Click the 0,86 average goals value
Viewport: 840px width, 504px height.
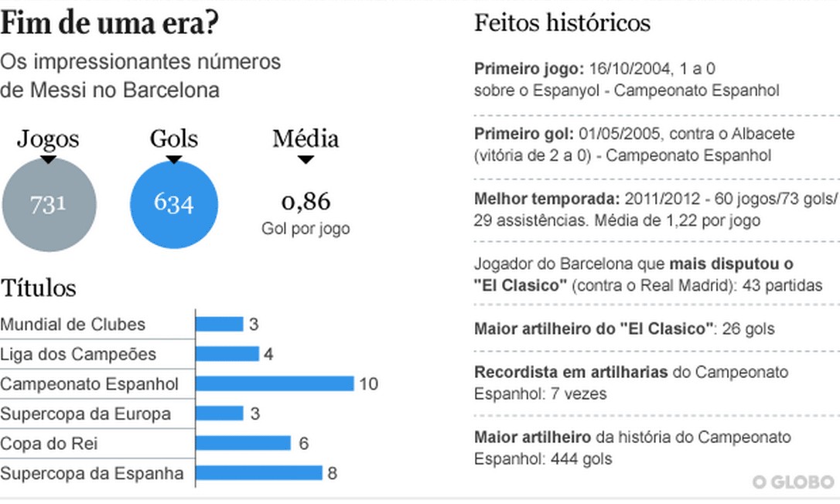(306, 203)
